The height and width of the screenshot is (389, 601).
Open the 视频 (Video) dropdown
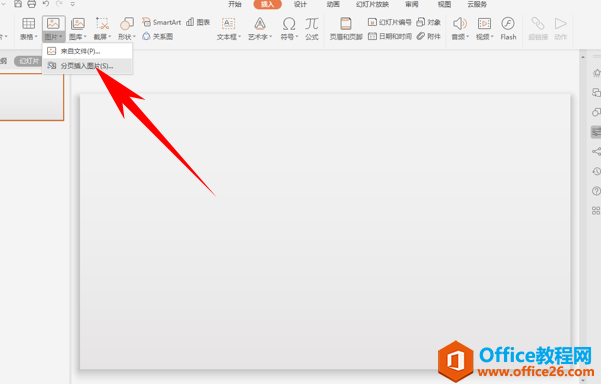click(x=484, y=37)
